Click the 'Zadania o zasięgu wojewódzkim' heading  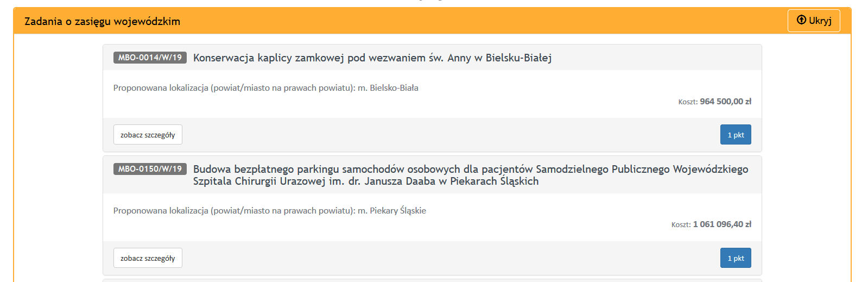click(x=102, y=22)
